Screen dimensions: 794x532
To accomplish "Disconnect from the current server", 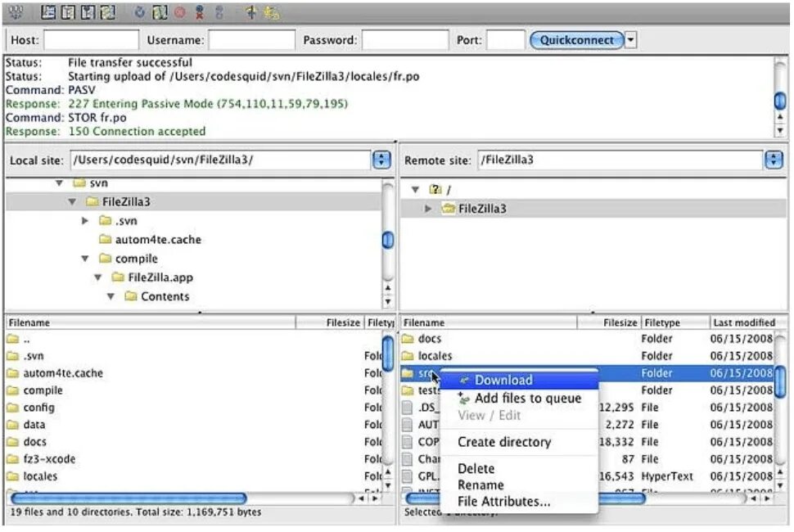I will click(x=200, y=12).
